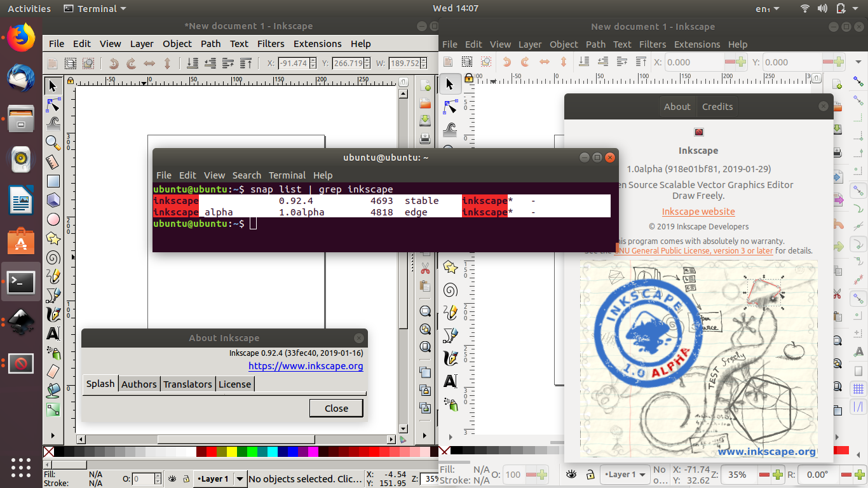Choose the Bezier Pen tool in left Inkscape toolbox
This screenshot has width=868, height=488.
tap(53, 295)
